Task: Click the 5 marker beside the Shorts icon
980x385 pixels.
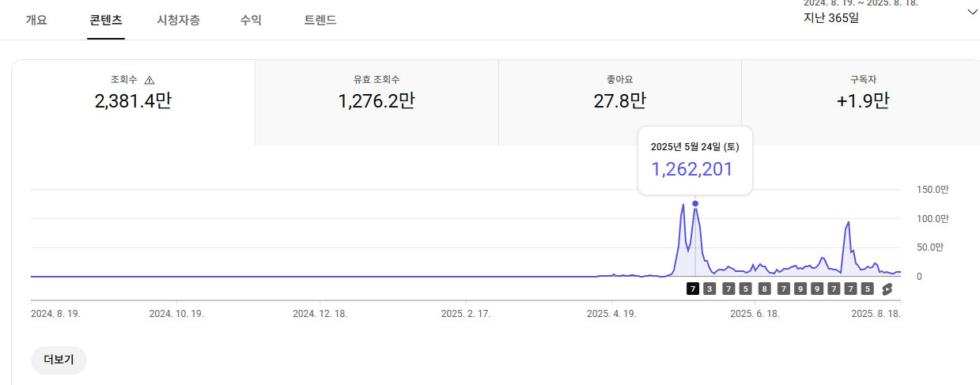Action: 868,289
